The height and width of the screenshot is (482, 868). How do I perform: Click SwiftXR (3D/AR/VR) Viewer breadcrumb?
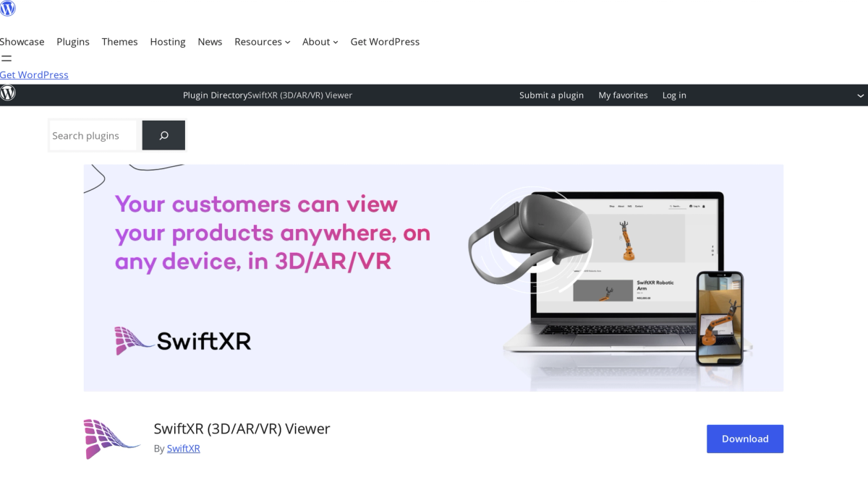click(x=300, y=95)
